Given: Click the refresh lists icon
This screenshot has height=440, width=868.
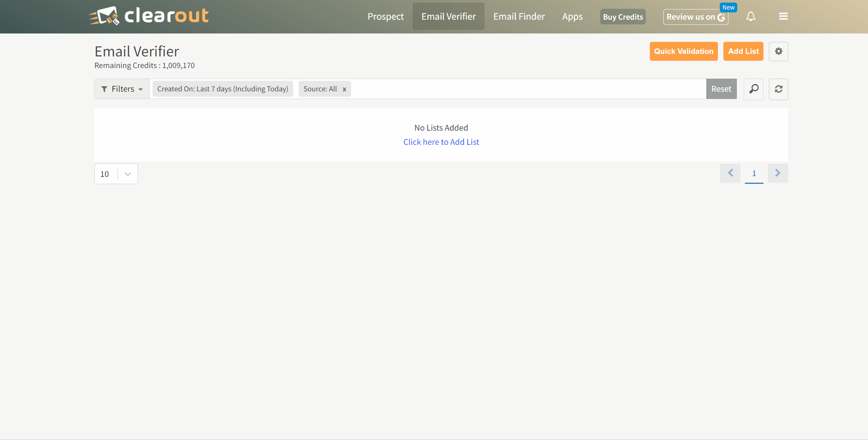Looking at the screenshot, I should coord(778,89).
